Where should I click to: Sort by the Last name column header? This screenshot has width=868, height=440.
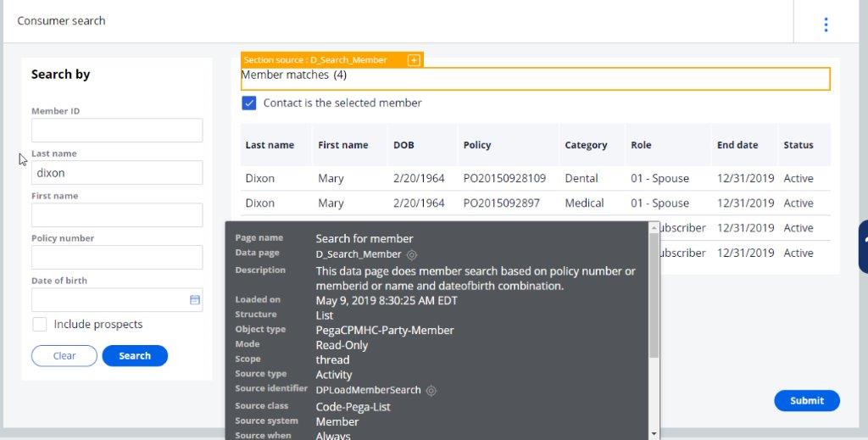(270, 145)
